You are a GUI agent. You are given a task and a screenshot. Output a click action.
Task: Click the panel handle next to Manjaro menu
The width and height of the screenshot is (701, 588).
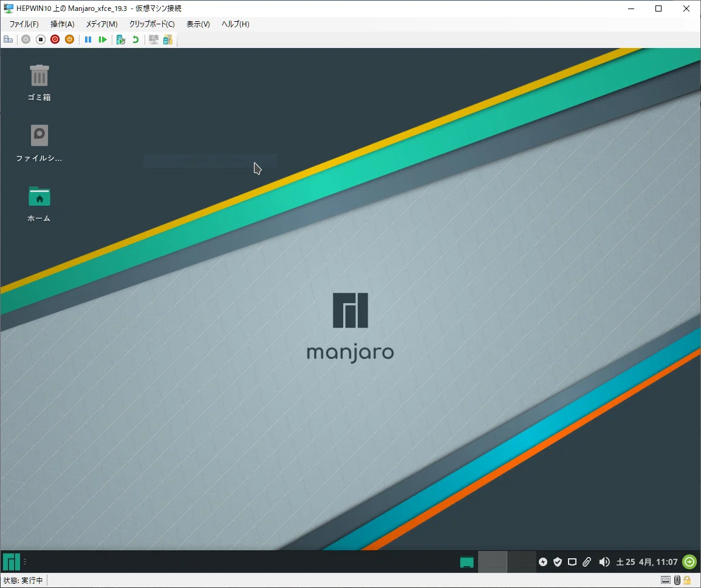[25, 562]
